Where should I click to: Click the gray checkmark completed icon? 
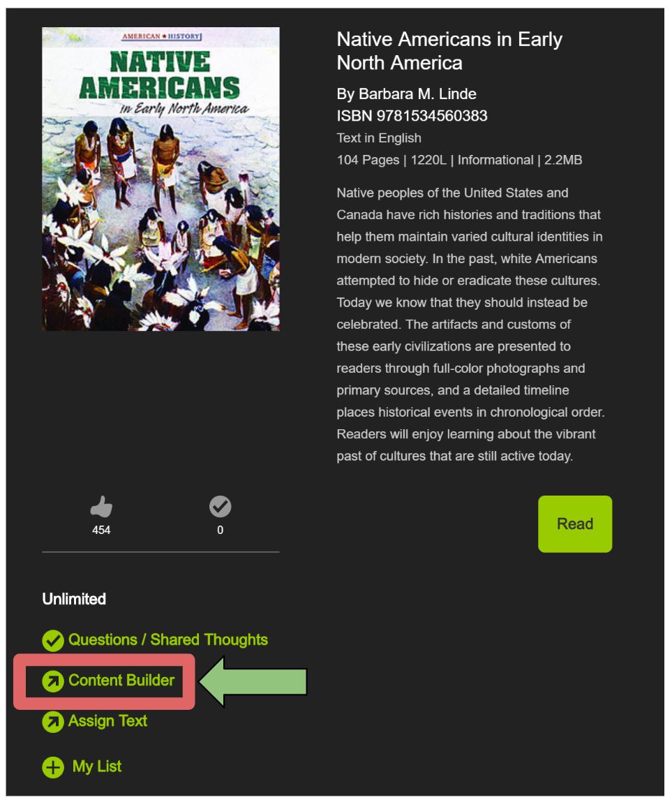220,506
